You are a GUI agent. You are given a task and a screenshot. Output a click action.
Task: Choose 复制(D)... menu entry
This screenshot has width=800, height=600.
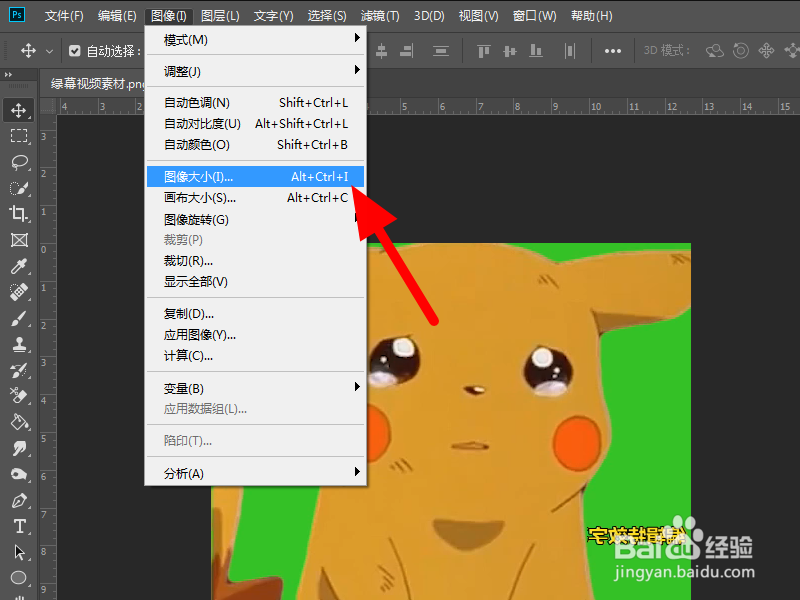pos(255,313)
